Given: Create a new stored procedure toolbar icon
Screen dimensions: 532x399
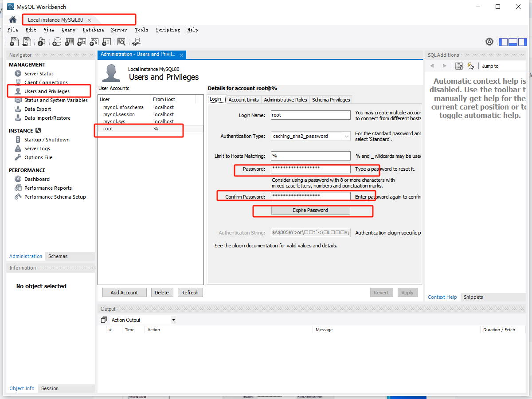Looking at the screenshot, I should pyautogui.click(x=94, y=42).
